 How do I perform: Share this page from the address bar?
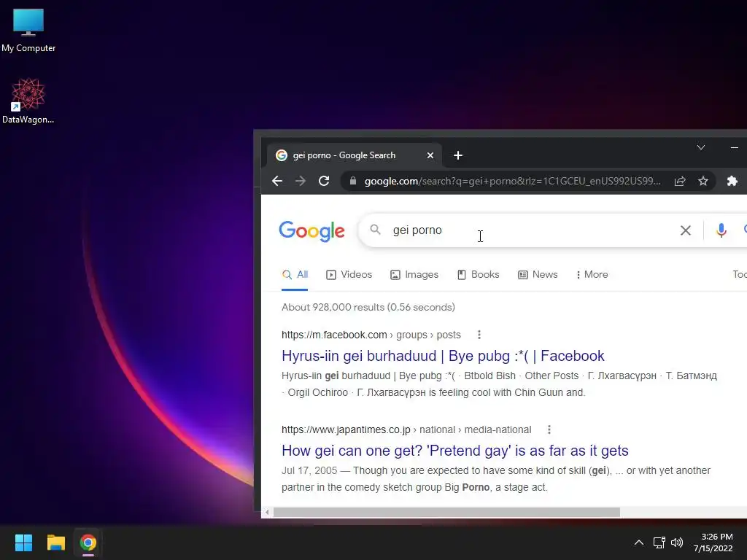680,181
